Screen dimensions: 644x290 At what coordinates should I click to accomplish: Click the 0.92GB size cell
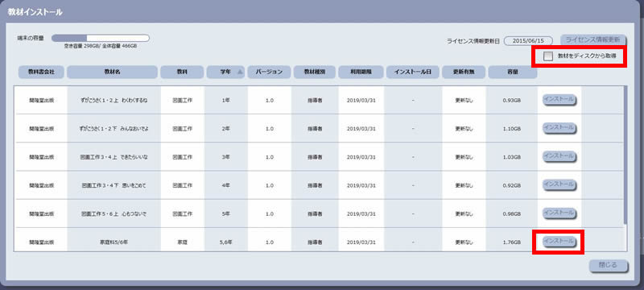(x=512, y=185)
